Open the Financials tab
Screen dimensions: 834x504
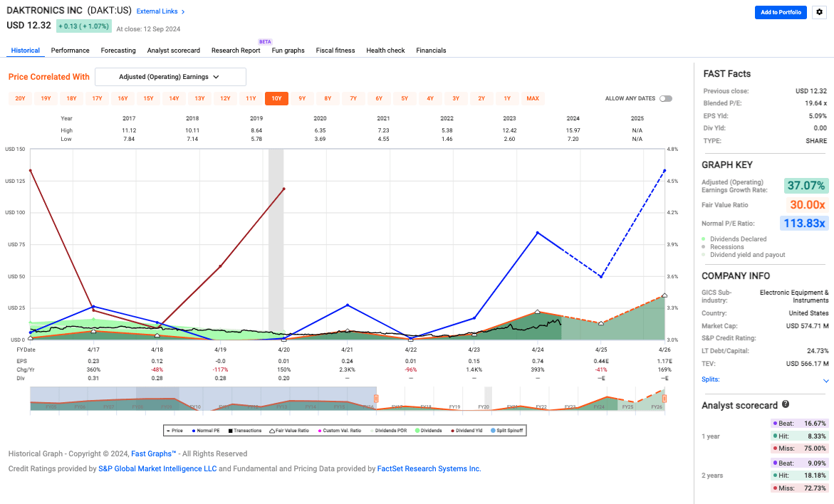[x=431, y=51]
